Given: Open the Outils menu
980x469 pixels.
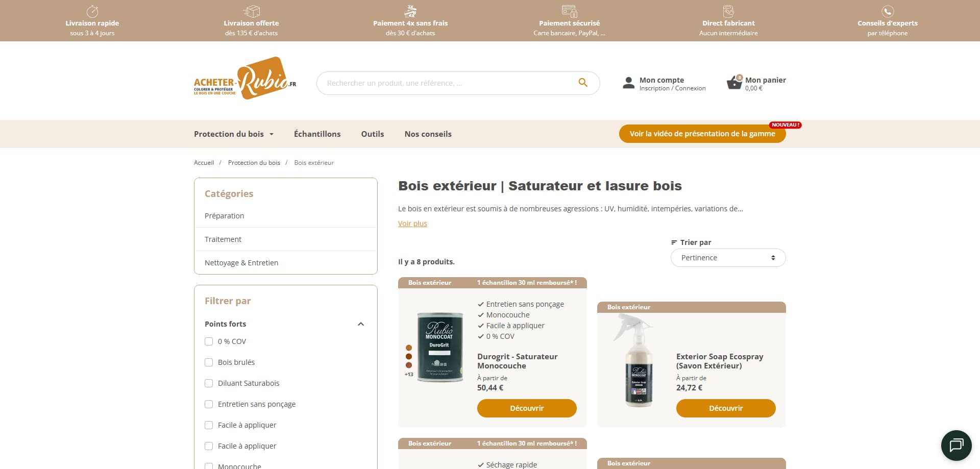Looking at the screenshot, I should pos(373,134).
